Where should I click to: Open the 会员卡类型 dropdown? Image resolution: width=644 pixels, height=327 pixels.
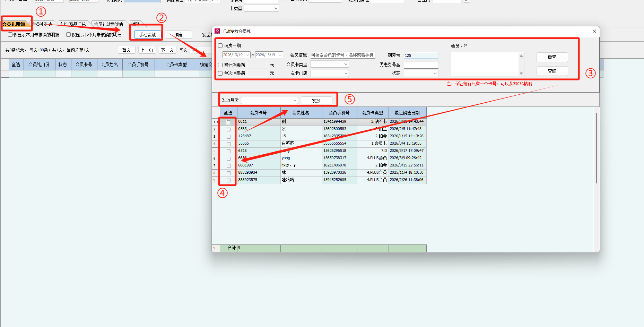click(x=329, y=64)
